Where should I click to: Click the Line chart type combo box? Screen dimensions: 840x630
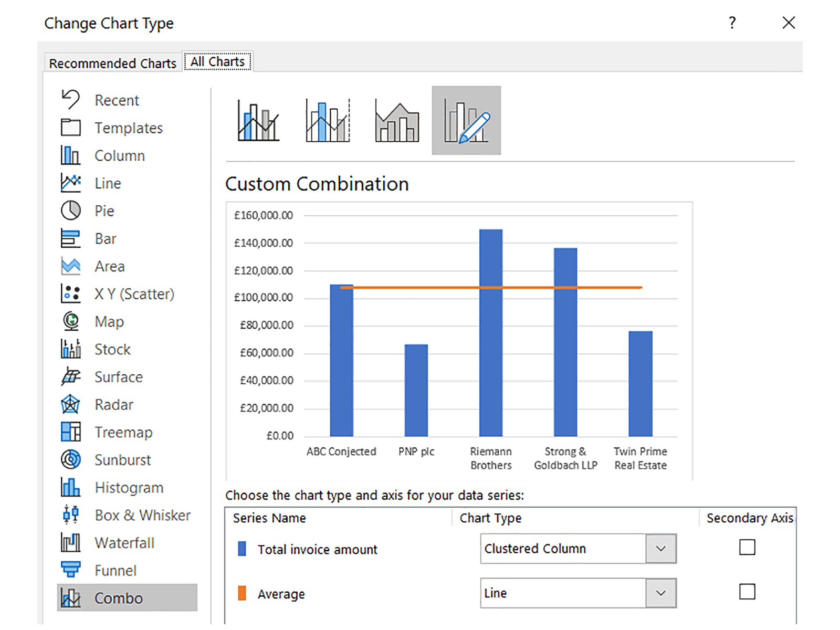point(563,593)
